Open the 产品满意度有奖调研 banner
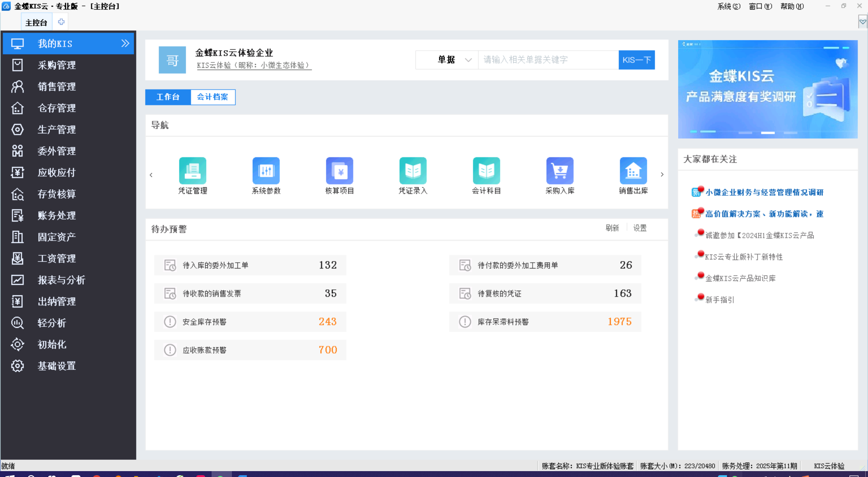Viewport: 868px width, 477px height. [768, 89]
